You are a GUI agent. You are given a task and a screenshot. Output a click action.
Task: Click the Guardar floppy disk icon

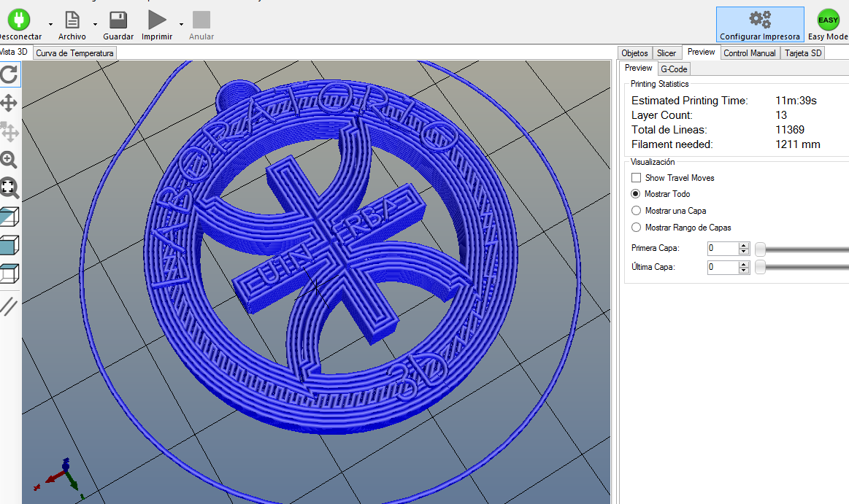(x=118, y=20)
